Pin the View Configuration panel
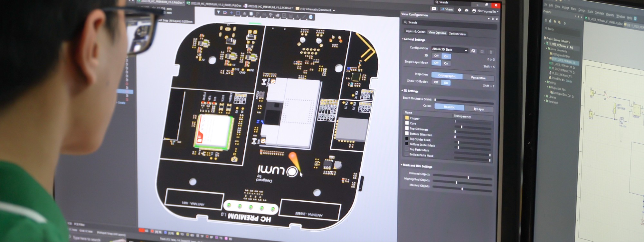Viewport: 644px width, 242px height. pyautogui.click(x=493, y=19)
